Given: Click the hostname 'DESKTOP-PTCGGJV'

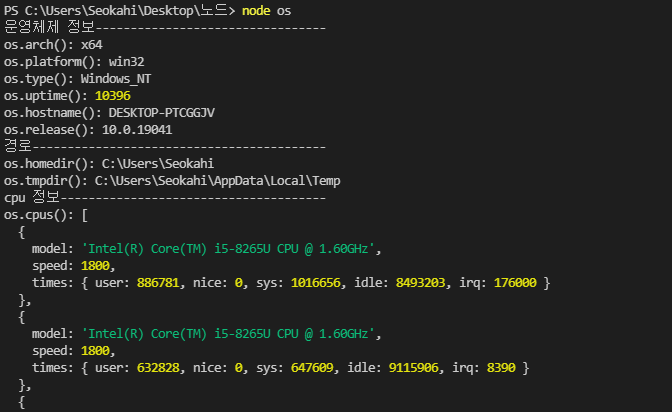Looking at the screenshot, I should 162,113.
